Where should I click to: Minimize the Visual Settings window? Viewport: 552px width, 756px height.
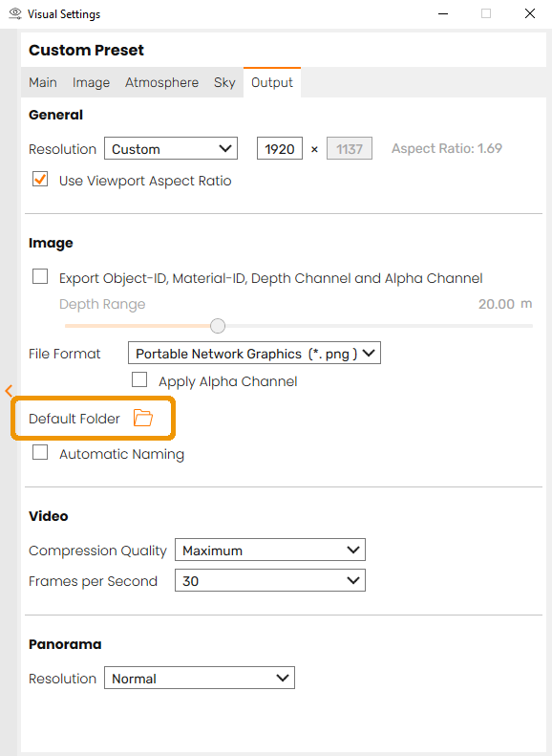(443, 13)
